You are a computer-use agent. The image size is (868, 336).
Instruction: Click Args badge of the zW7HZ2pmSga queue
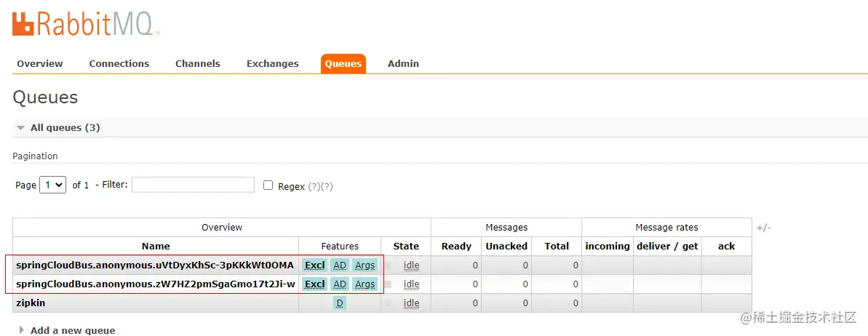(x=365, y=284)
